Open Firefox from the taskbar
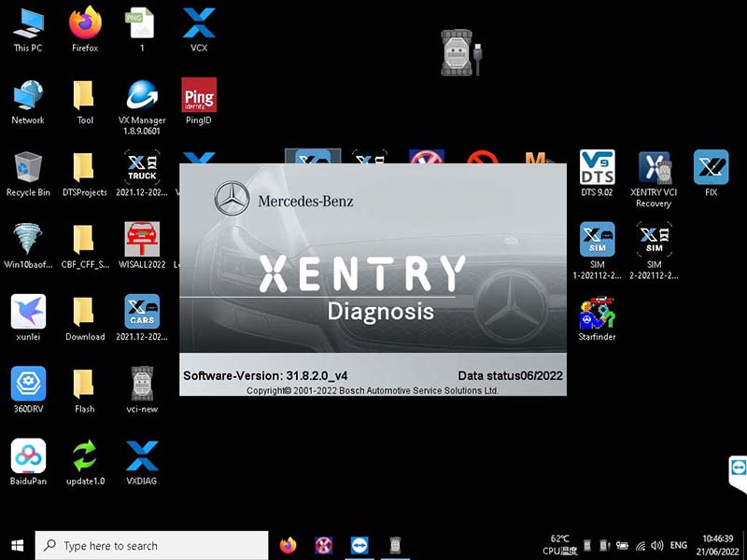Image resolution: width=747 pixels, height=560 pixels. click(288, 545)
